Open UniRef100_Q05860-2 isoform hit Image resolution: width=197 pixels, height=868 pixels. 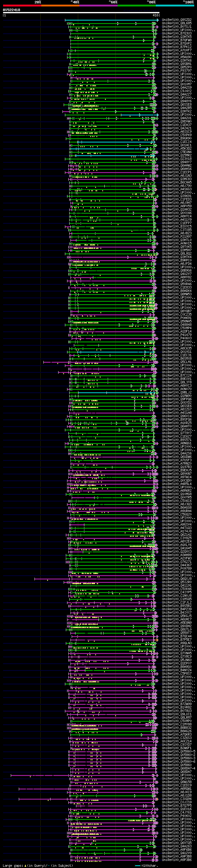179,755
